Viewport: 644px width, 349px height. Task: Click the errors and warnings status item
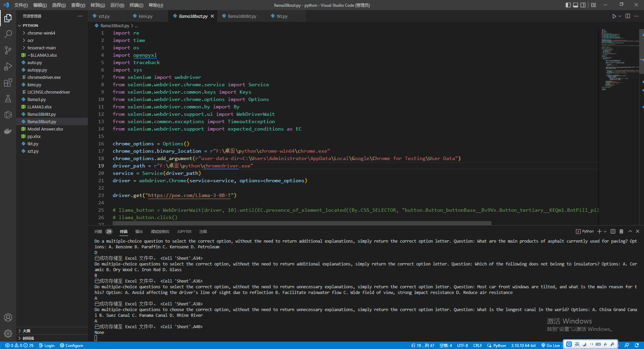(x=19, y=345)
